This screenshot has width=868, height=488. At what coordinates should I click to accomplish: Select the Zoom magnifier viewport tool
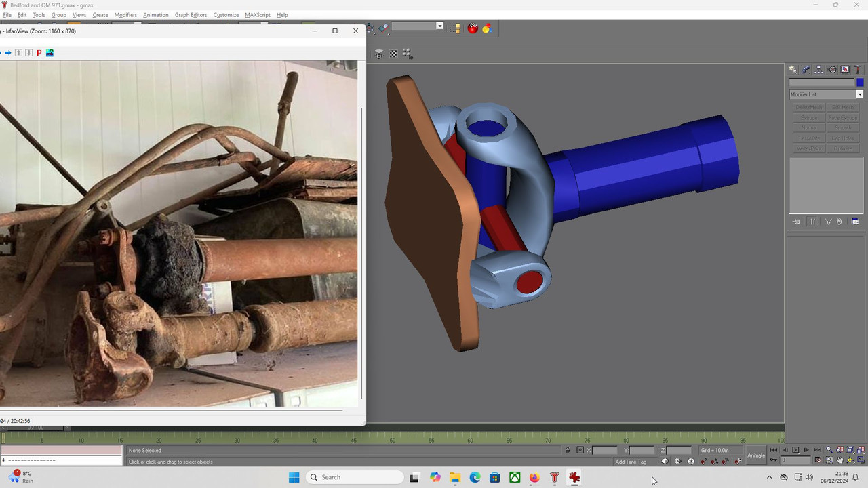(829, 450)
